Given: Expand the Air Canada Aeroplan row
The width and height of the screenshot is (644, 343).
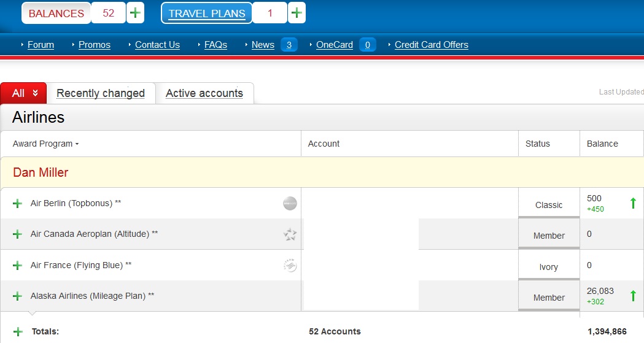Looking at the screenshot, I should pos(17,234).
